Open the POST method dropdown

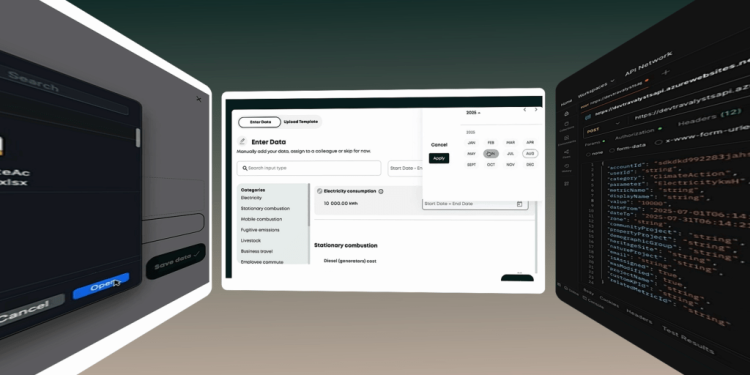pyautogui.click(x=604, y=127)
